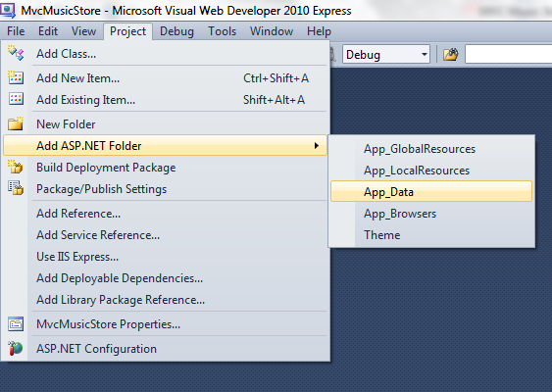Expand the Add ASP.NET Folder submenu

click(x=165, y=145)
